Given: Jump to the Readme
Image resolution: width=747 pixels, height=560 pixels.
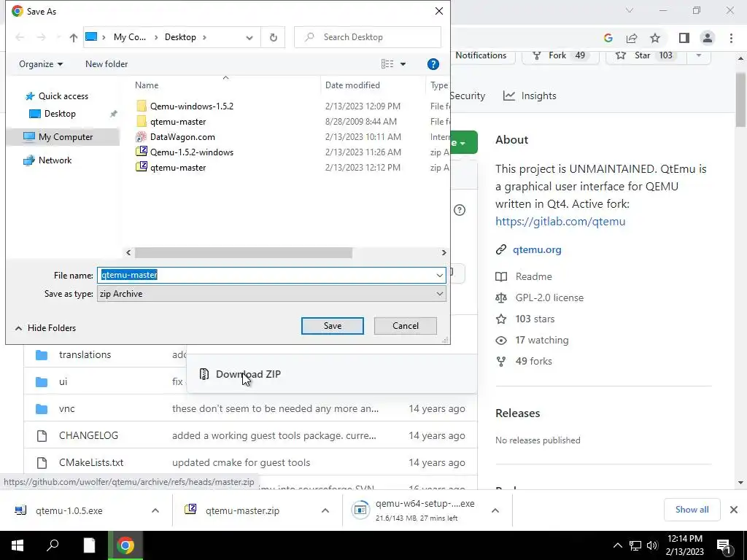Looking at the screenshot, I should (x=533, y=276).
